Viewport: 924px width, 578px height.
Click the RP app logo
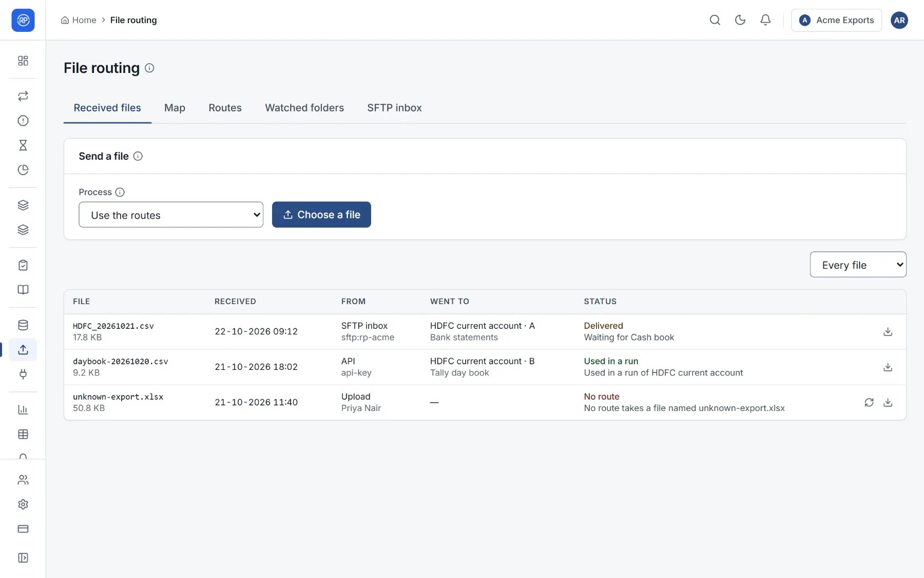point(23,20)
